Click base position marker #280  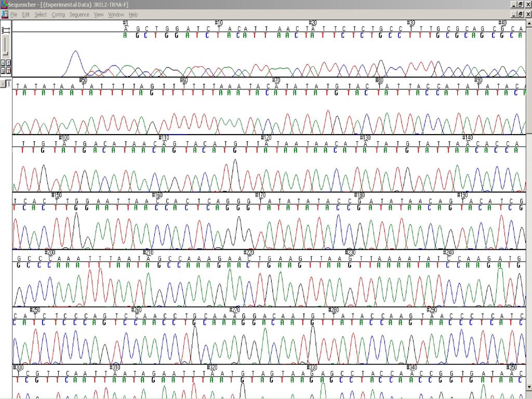(334, 310)
